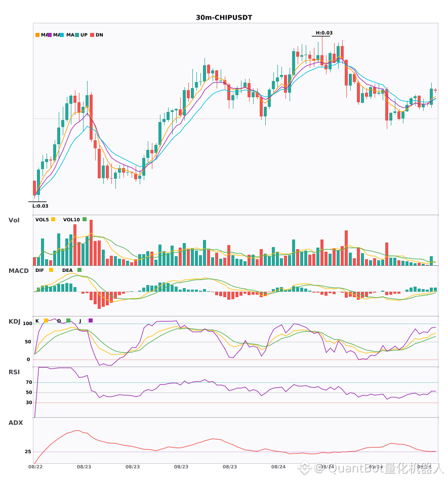Click the KDJ panel label
The image size is (448, 481).
click(x=14, y=322)
